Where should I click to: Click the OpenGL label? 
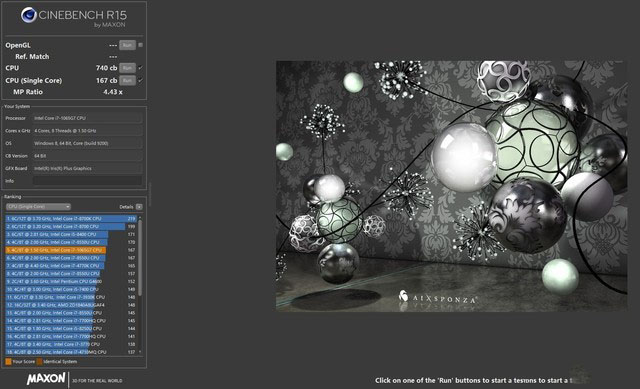[18, 45]
